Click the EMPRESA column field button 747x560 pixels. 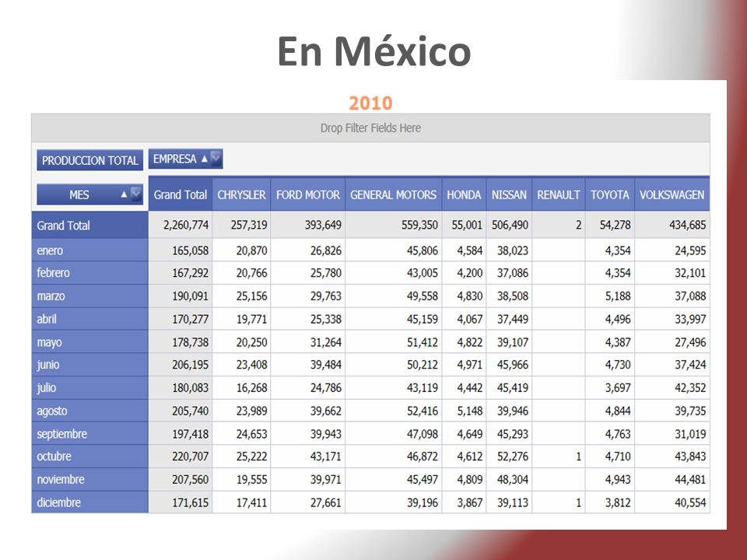click(185, 159)
